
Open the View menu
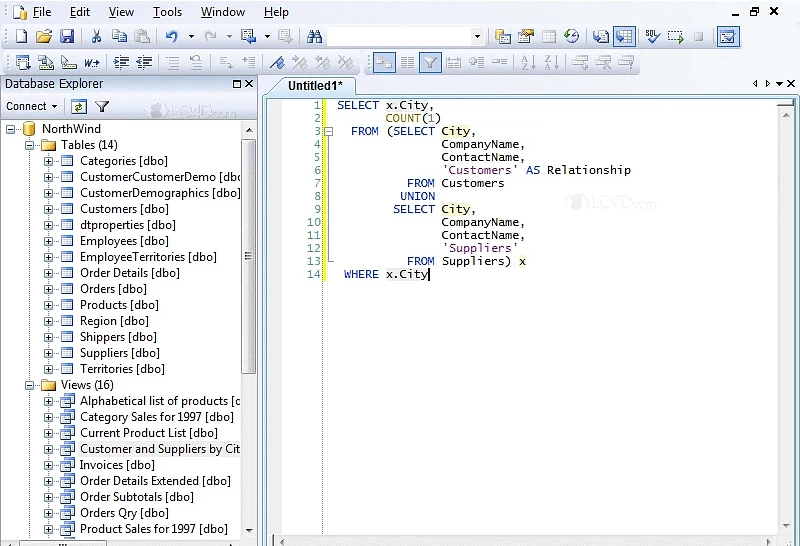pos(121,12)
